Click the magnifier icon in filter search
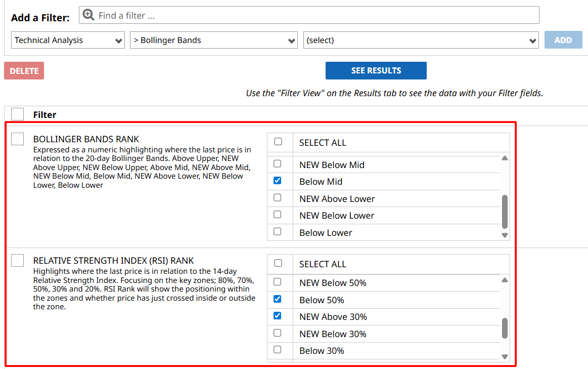This screenshot has height=369, width=588. click(x=88, y=15)
